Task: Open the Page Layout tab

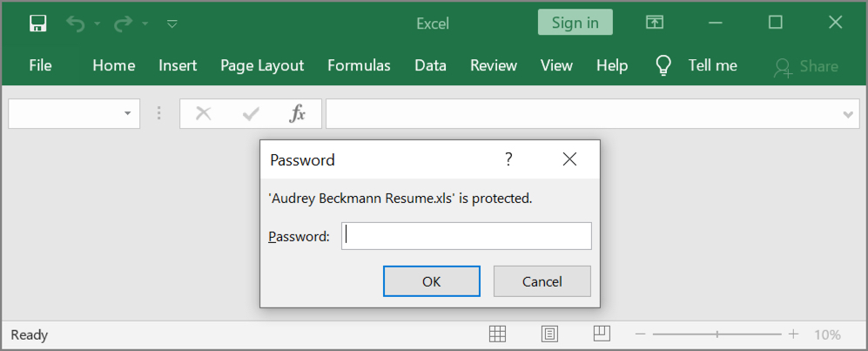Action: (x=262, y=65)
